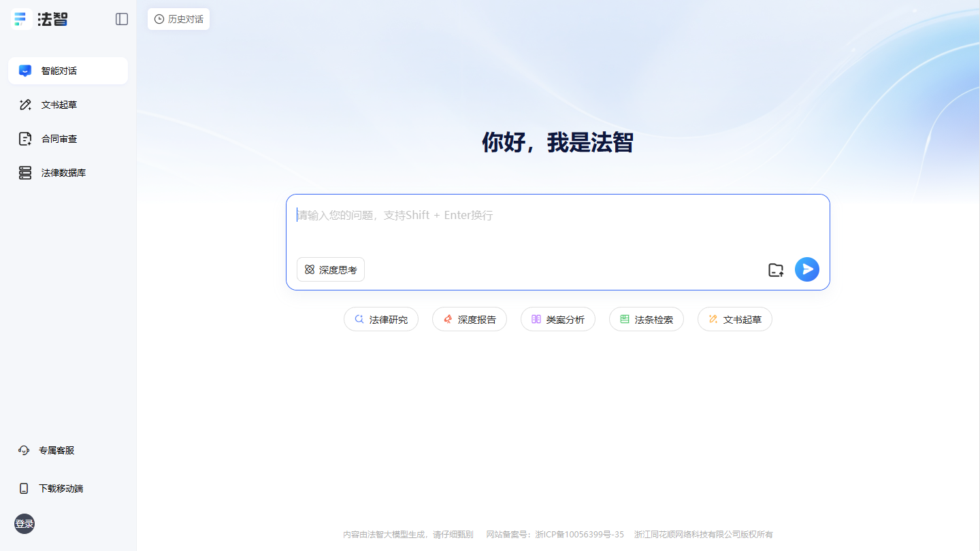Viewport: 980px width, 551px height.
Task: Click the 登录 avatar button
Action: pyautogui.click(x=24, y=524)
